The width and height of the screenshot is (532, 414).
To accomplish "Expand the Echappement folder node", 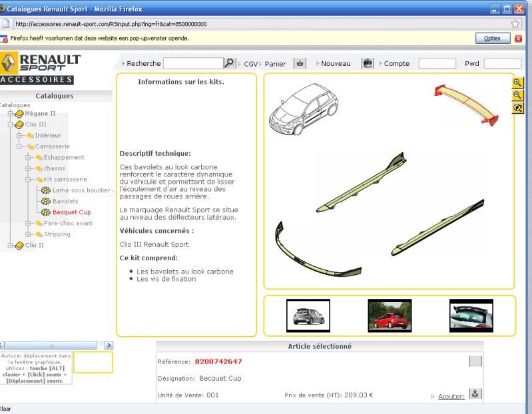I will coord(28,157).
